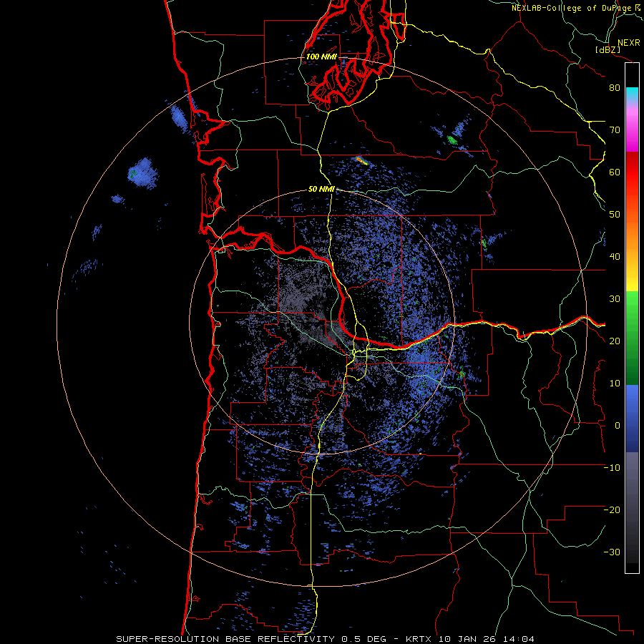Click the "100 NMI" range ring label
This screenshot has height=644, width=644.
coord(321,57)
